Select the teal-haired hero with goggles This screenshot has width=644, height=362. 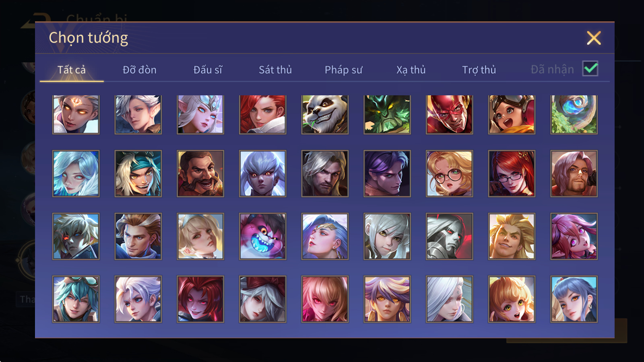pos(76,299)
